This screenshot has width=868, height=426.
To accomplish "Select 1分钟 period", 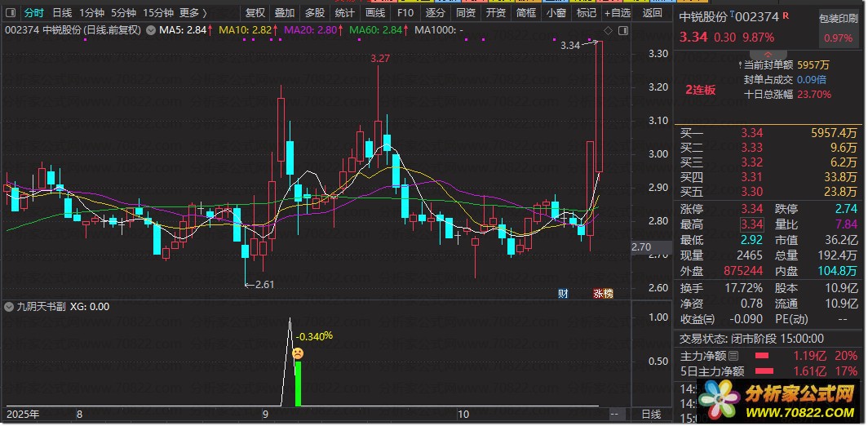I will point(91,13).
